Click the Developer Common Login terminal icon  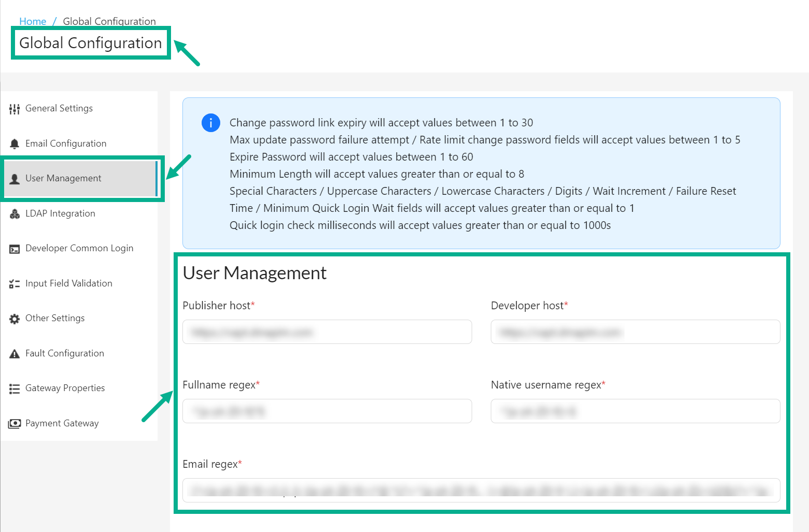(14, 248)
